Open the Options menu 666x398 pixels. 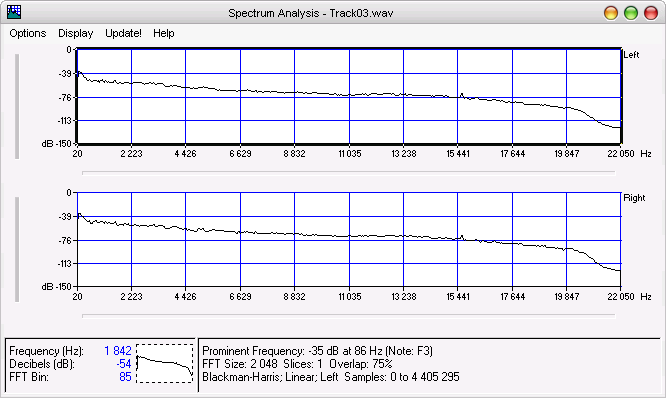[x=28, y=33]
